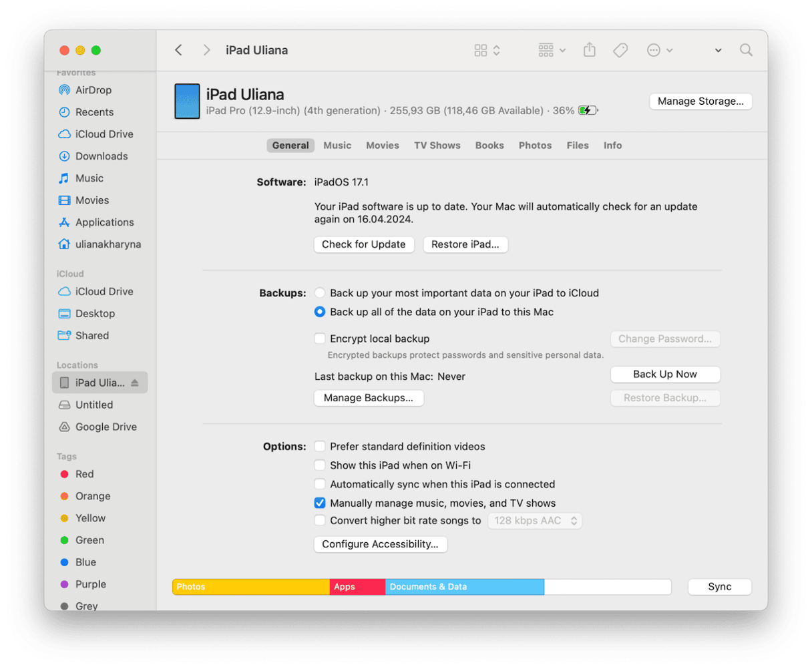The height and width of the screenshot is (669, 812).
Task: Click the blue Documents & Data segment
Action: [x=465, y=587]
